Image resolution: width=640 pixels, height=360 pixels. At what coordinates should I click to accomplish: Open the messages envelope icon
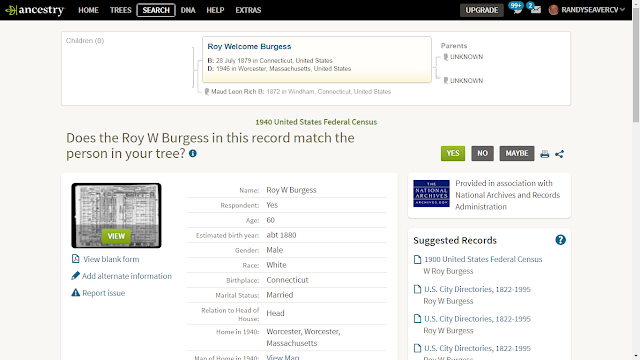click(x=535, y=9)
